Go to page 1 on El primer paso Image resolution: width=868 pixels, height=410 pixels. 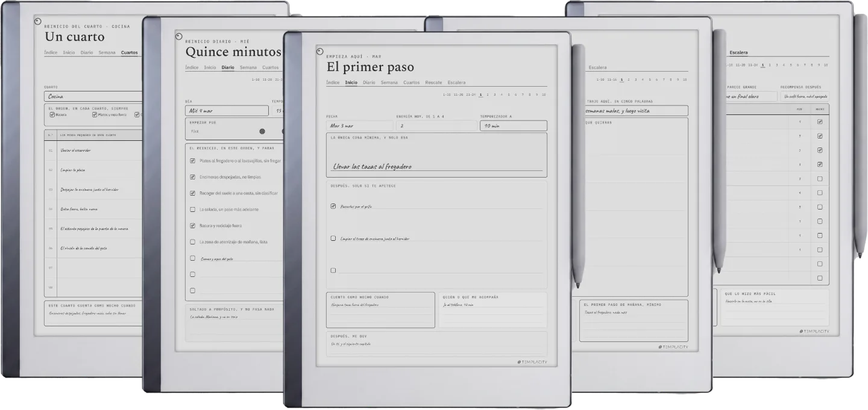click(x=480, y=95)
